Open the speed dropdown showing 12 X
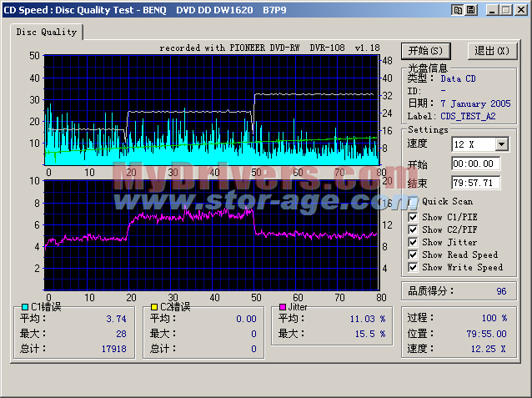The width and height of the screenshot is (532, 398). 501,144
